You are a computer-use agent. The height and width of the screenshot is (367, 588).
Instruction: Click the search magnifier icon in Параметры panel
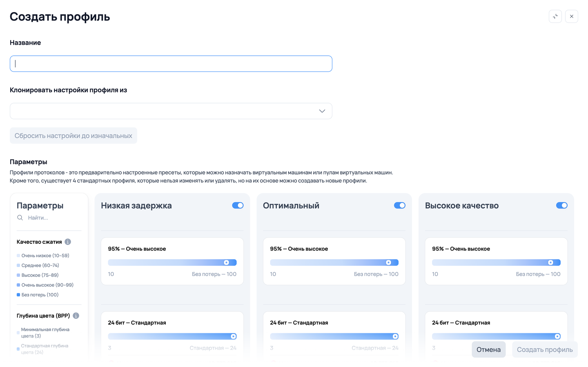coord(20,218)
